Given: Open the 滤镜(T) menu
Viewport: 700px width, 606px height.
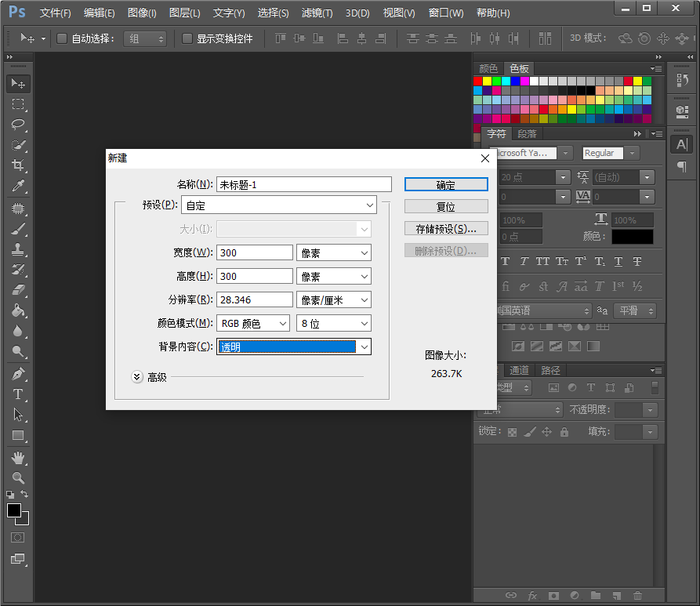Looking at the screenshot, I should coord(317,13).
